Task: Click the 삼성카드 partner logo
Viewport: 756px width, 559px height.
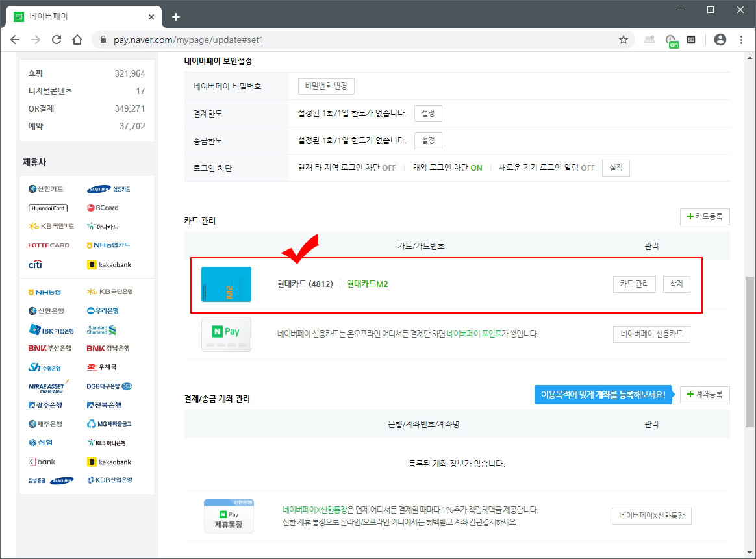Action: pyautogui.click(x=108, y=189)
